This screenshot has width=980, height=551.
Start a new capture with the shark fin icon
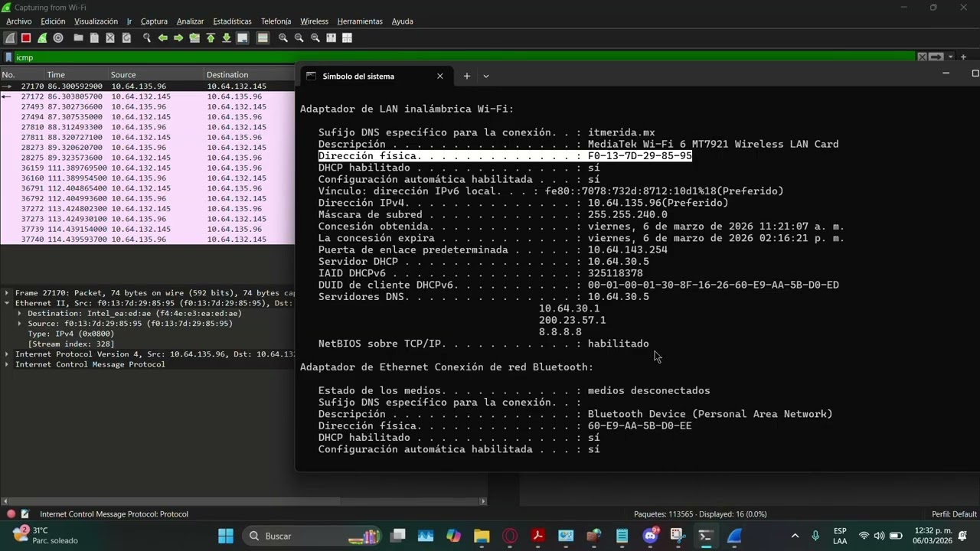click(10, 37)
